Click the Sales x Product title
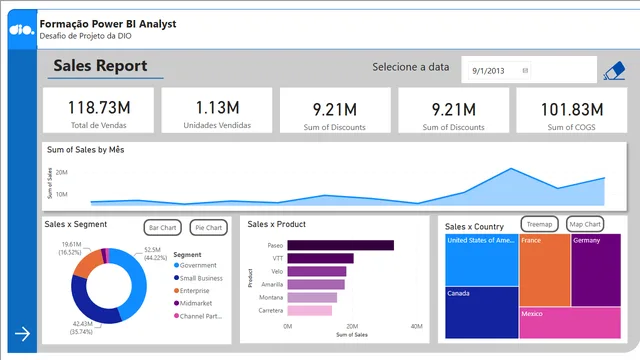The width and height of the screenshot is (640, 360). (276, 224)
